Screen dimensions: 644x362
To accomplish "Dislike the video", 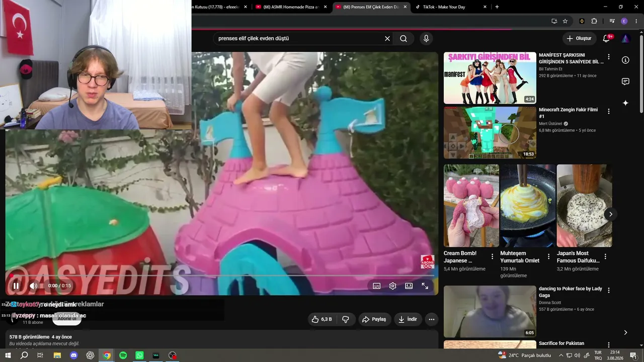I will tap(346, 319).
